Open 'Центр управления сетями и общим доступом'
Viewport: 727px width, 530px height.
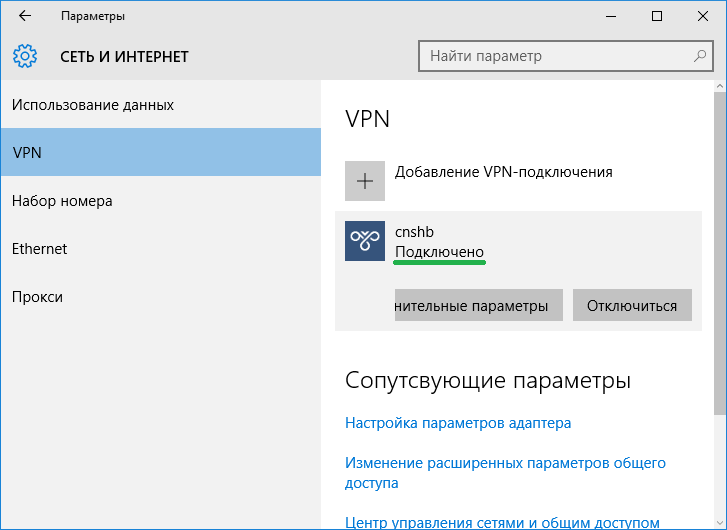502,522
